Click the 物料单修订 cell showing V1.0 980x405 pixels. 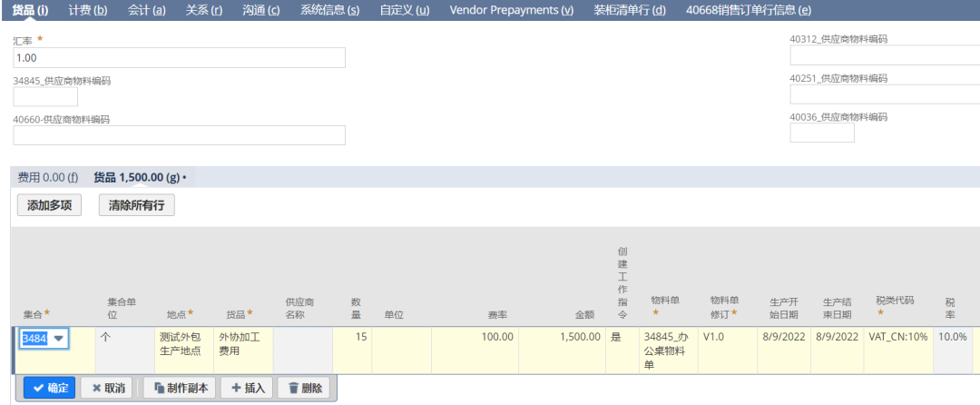pos(726,351)
